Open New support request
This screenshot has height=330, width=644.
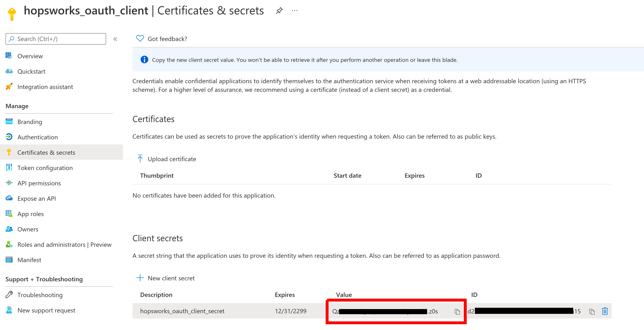click(46, 310)
